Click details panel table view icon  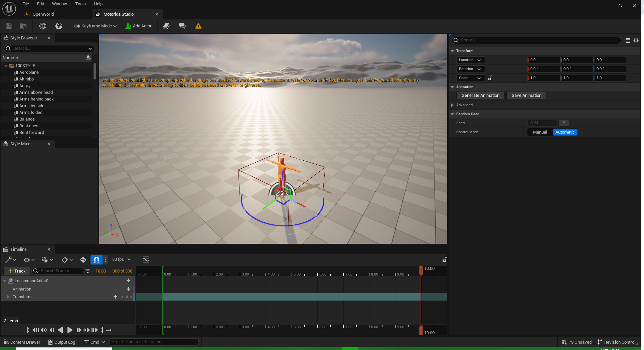tap(628, 40)
